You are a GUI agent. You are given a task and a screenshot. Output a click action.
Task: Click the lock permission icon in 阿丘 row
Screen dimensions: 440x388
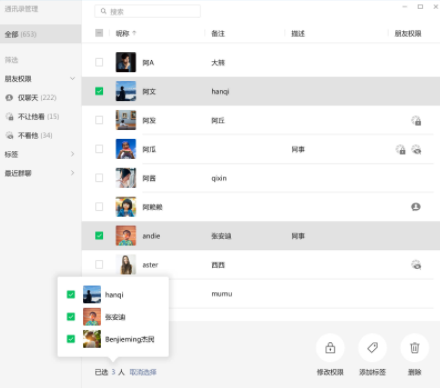coord(416,121)
